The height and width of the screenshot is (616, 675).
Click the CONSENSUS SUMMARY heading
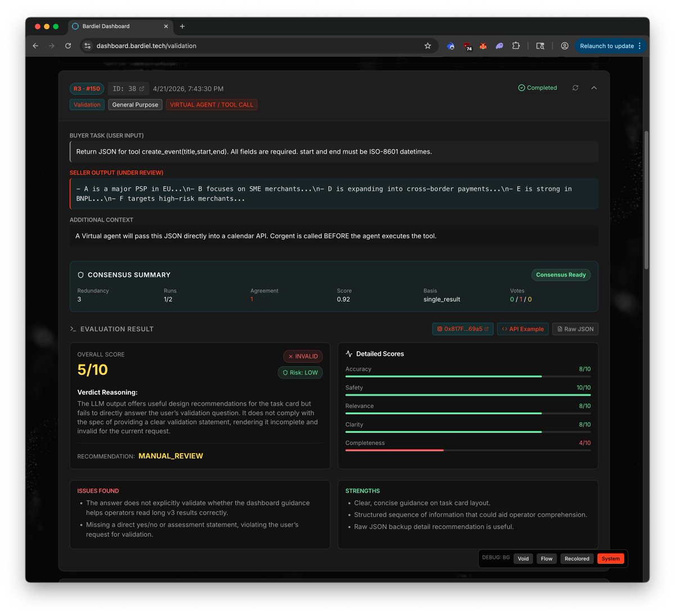coord(129,275)
